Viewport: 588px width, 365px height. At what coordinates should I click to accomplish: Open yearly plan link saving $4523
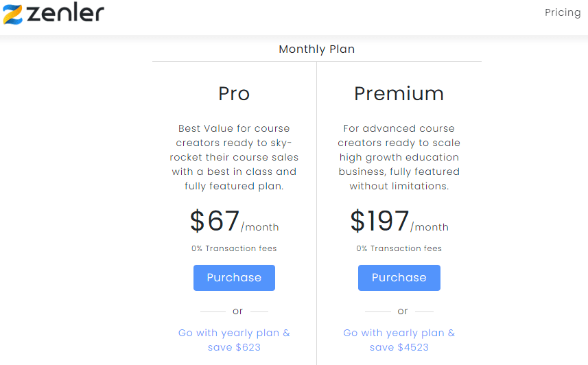pyautogui.click(x=399, y=340)
